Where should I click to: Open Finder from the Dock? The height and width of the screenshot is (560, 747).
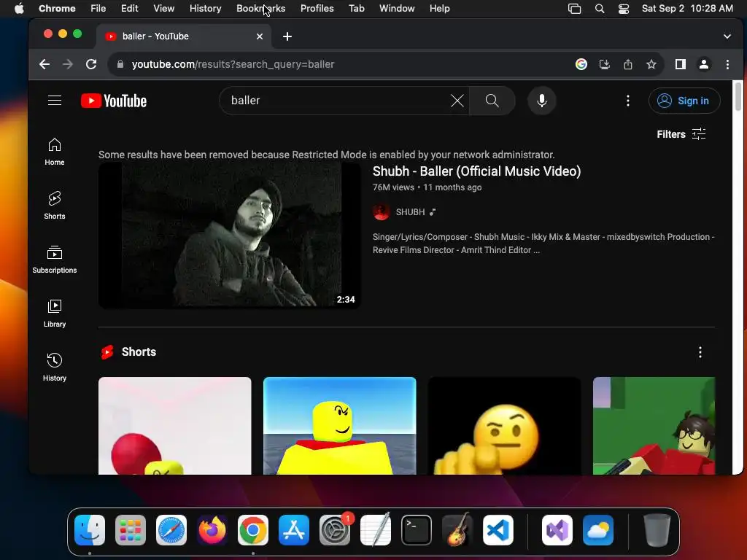click(x=90, y=530)
